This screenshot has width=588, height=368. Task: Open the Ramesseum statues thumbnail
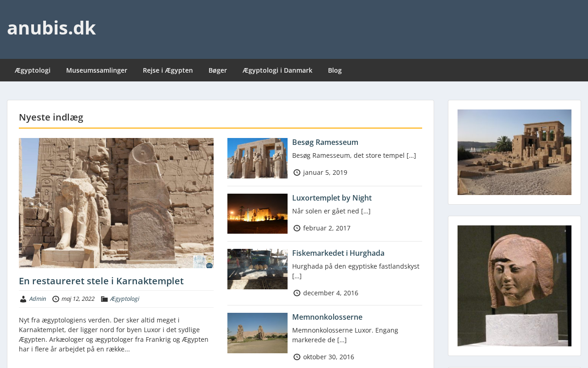pyautogui.click(x=257, y=158)
